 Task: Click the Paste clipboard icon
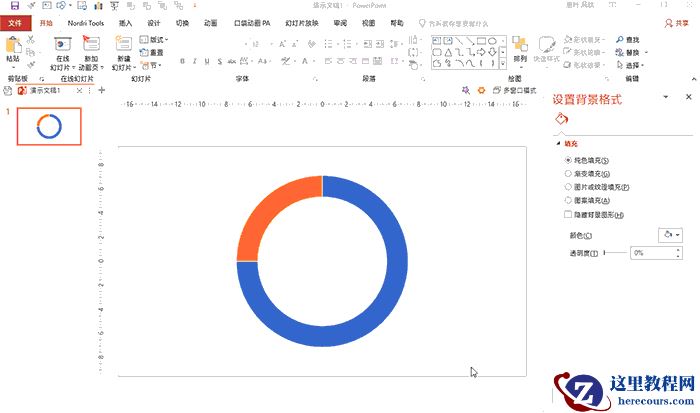(13, 45)
